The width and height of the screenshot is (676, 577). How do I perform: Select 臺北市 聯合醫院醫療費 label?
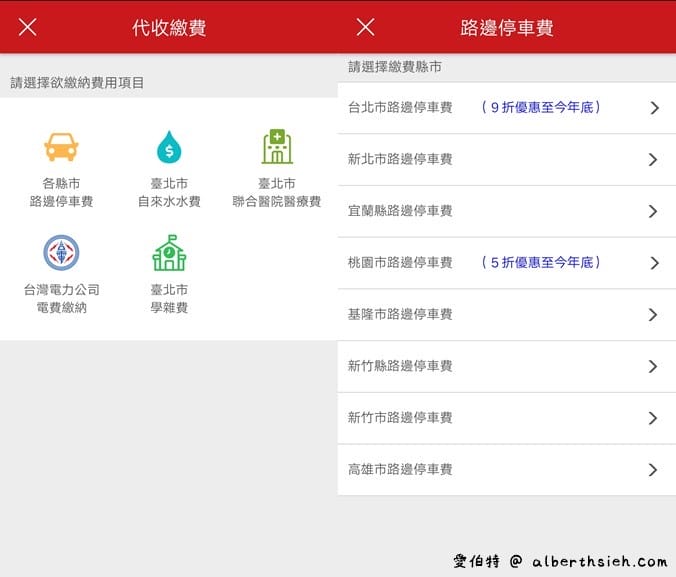(x=277, y=192)
